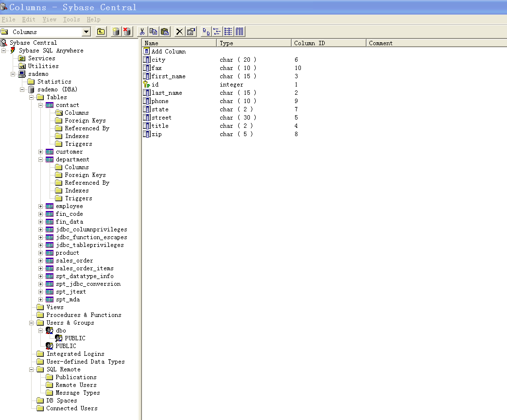Switch to List view icon
507x420 pixels.
228,32
